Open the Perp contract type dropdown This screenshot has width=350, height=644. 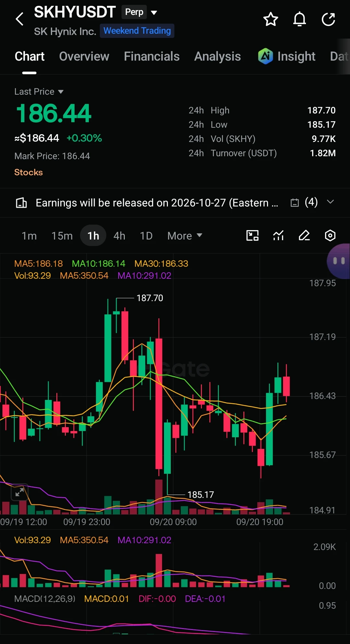(140, 12)
